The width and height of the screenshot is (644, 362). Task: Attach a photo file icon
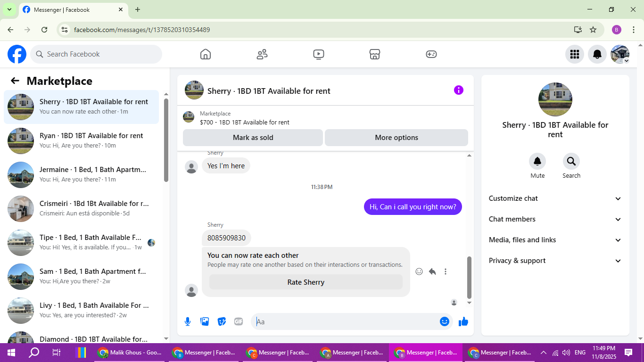click(x=205, y=321)
